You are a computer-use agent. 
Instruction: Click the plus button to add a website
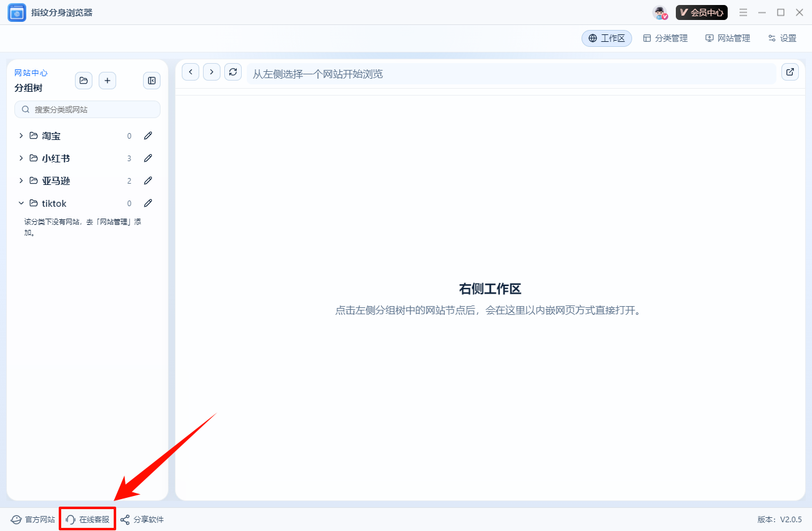tap(107, 81)
